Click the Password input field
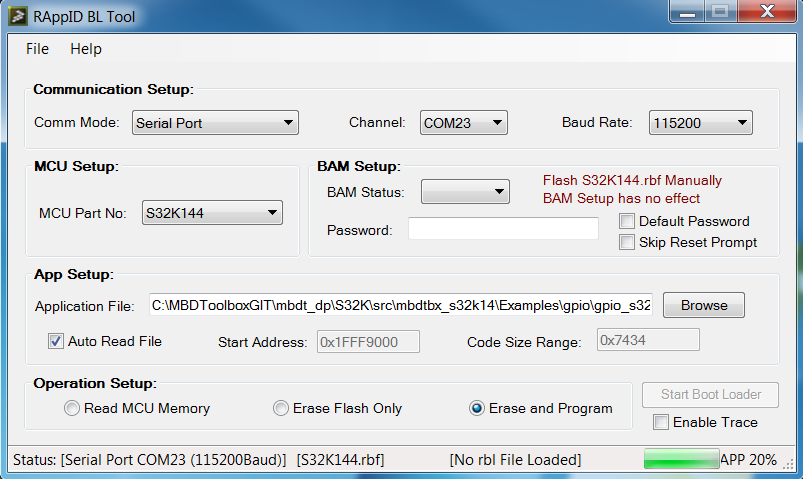Image resolution: width=803 pixels, height=479 pixels. click(x=502, y=229)
